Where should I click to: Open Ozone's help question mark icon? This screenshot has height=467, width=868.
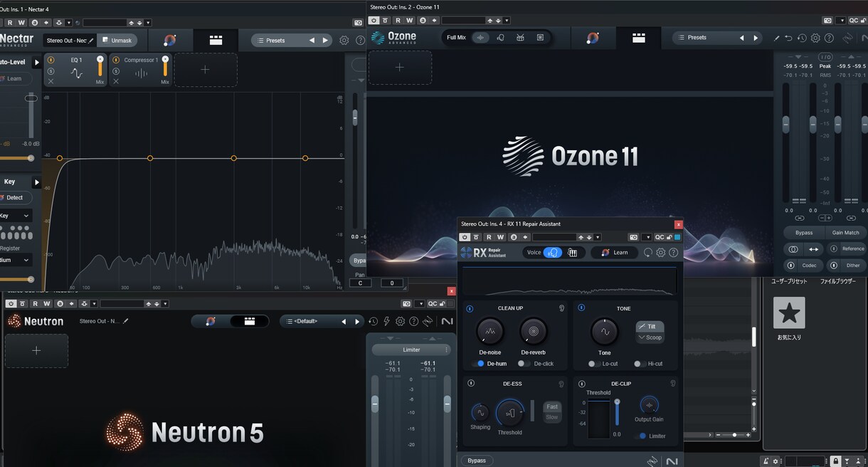(829, 38)
